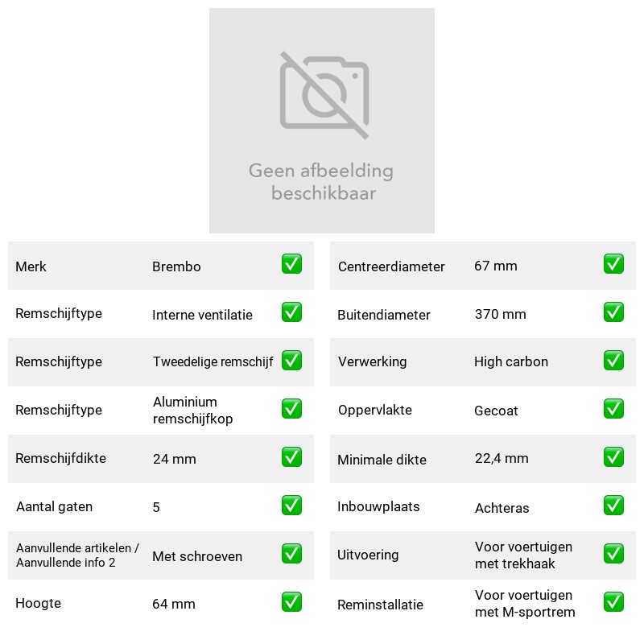Screen dimensions: 644x644
Task: Toggle the checkbox for Remschijfdikte 24 mm
Action: 291,457
